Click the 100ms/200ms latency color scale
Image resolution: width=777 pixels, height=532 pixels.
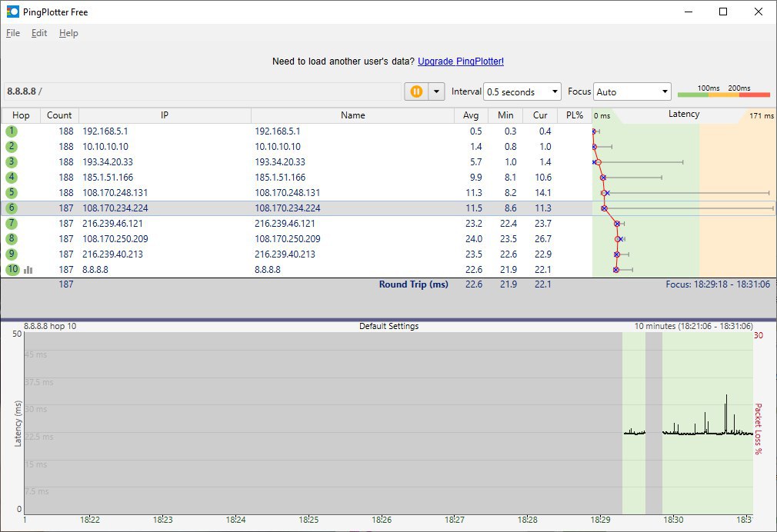(x=724, y=91)
